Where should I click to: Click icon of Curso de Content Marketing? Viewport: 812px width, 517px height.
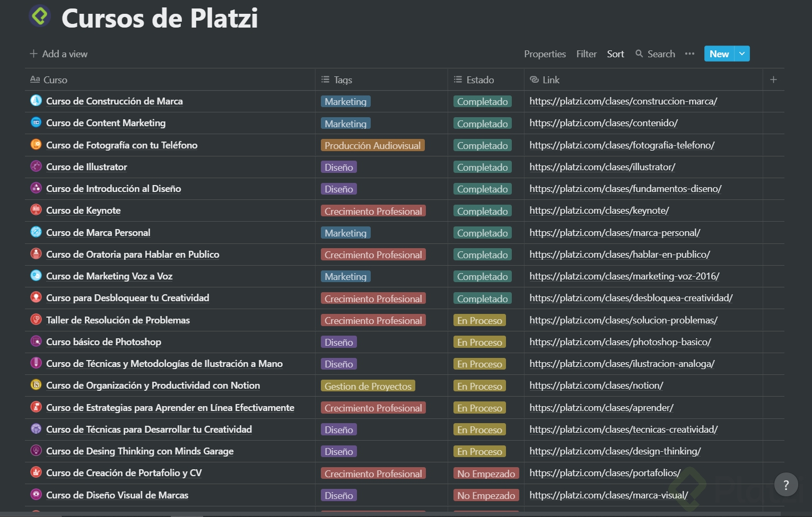coord(36,122)
